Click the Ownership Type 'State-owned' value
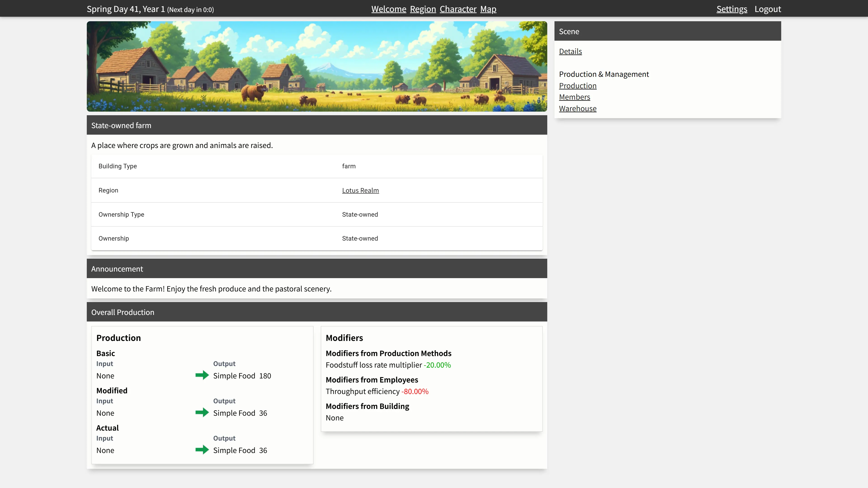868x488 pixels. (360, 215)
